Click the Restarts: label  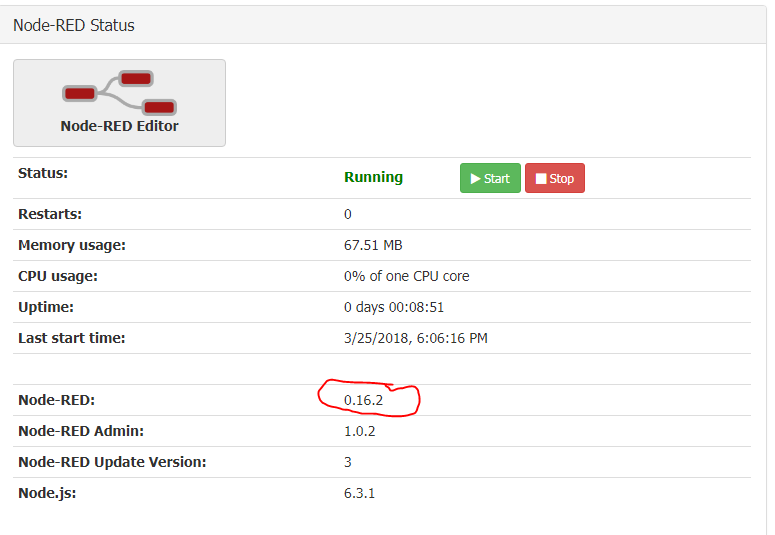50,214
